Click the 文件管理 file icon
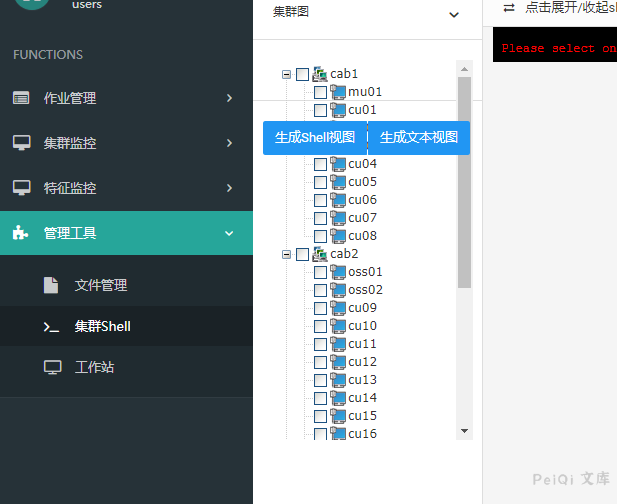Viewport: 617px width, 504px height. pos(52,285)
